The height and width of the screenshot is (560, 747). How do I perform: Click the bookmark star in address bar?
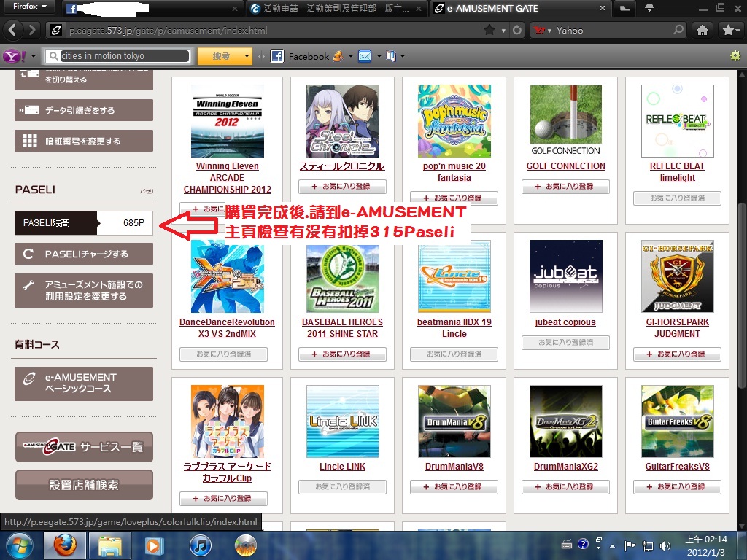point(489,31)
